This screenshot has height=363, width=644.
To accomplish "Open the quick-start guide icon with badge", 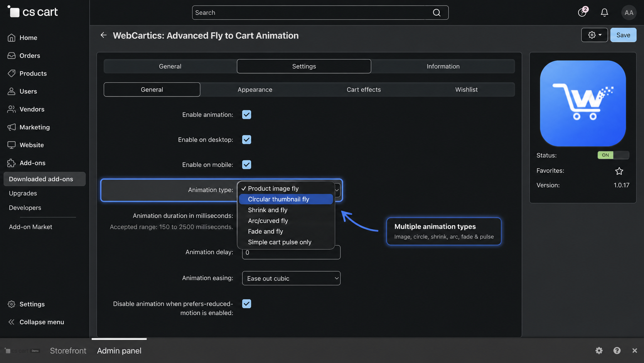I will point(582,12).
